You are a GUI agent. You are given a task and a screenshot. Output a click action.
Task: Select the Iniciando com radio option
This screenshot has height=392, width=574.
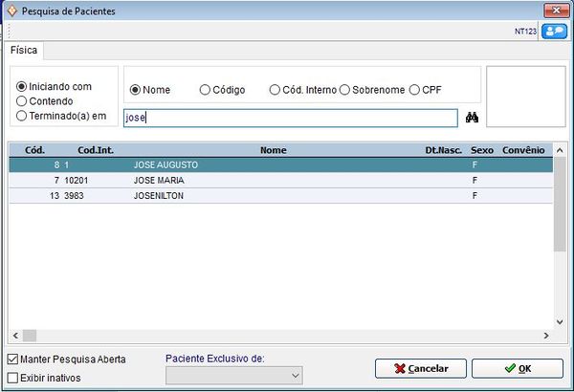click(22, 86)
